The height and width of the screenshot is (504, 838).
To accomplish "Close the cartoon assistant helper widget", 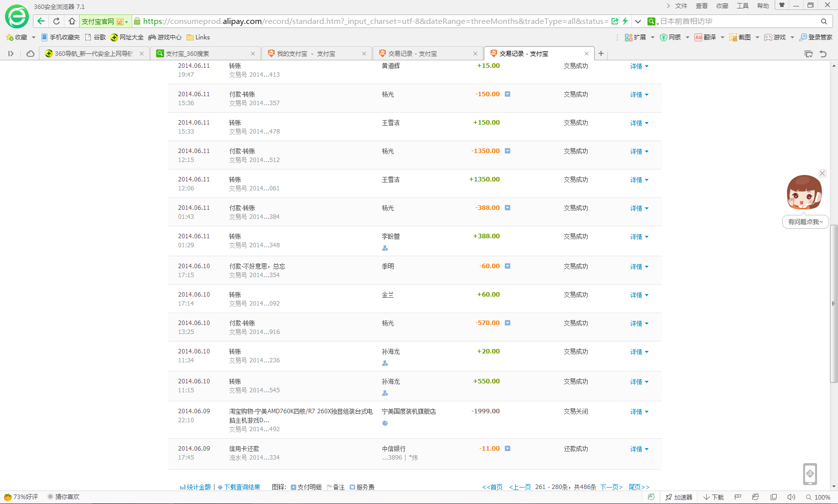I will click(823, 173).
